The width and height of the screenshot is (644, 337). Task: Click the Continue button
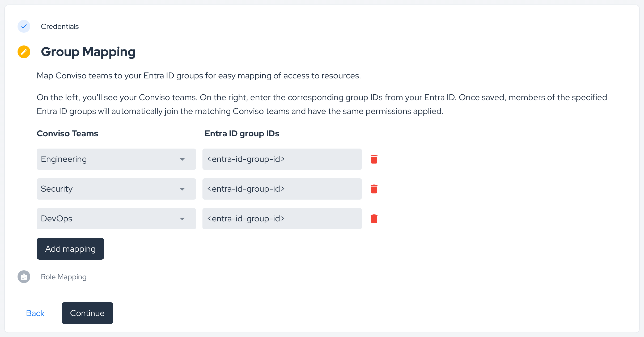click(x=87, y=313)
